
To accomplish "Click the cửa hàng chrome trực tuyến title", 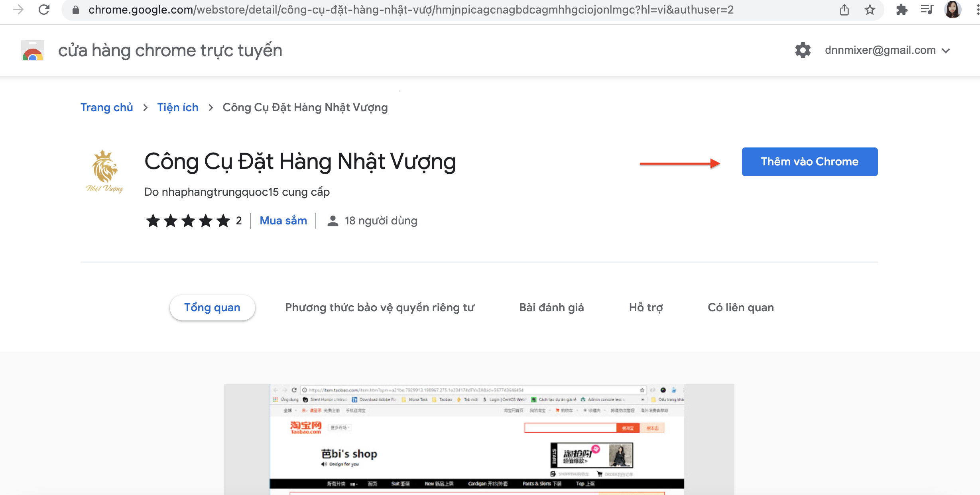I will coord(170,50).
